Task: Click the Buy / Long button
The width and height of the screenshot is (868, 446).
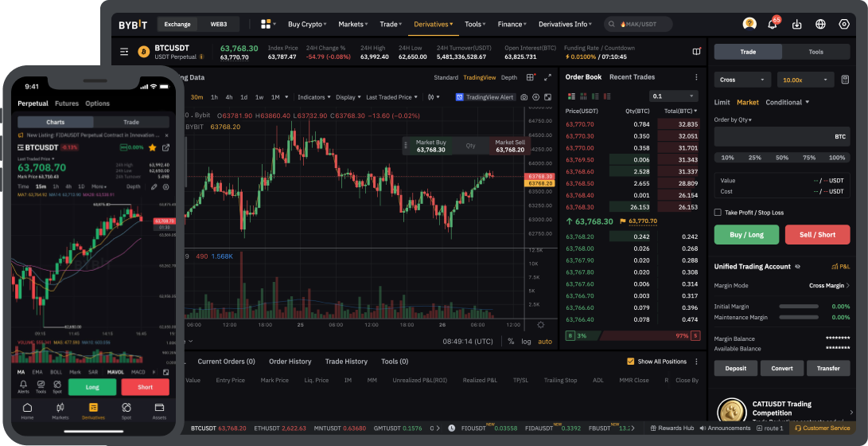Action: pyautogui.click(x=746, y=234)
